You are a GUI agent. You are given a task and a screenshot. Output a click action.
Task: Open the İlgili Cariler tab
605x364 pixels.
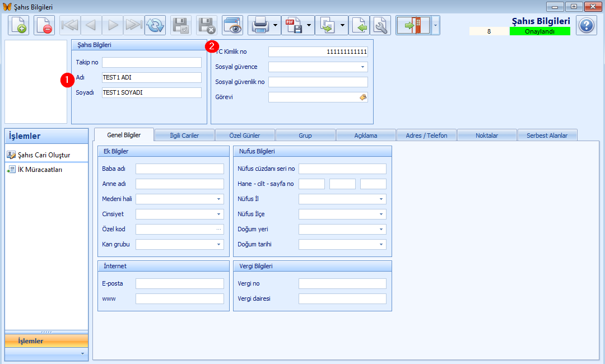point(184,136)
